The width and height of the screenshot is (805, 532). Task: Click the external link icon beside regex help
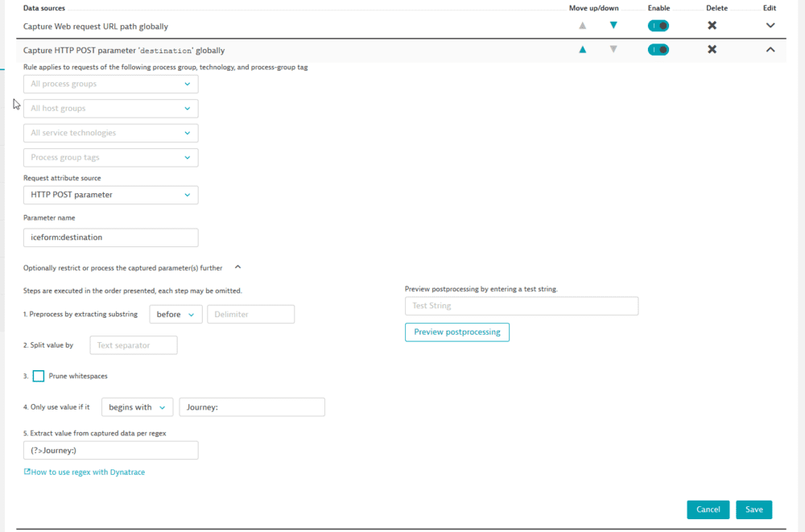(x=27, y=472)
